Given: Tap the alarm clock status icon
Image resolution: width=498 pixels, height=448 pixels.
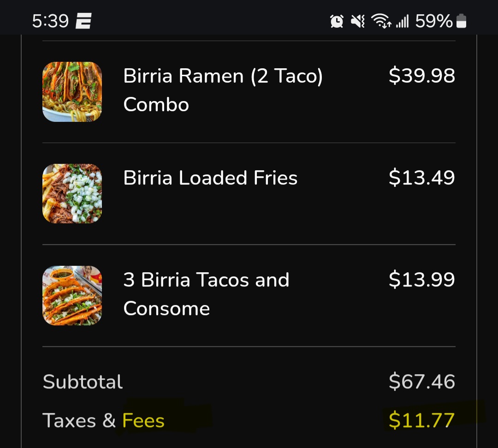Looking at the screenshot, I should coord(337,21).
